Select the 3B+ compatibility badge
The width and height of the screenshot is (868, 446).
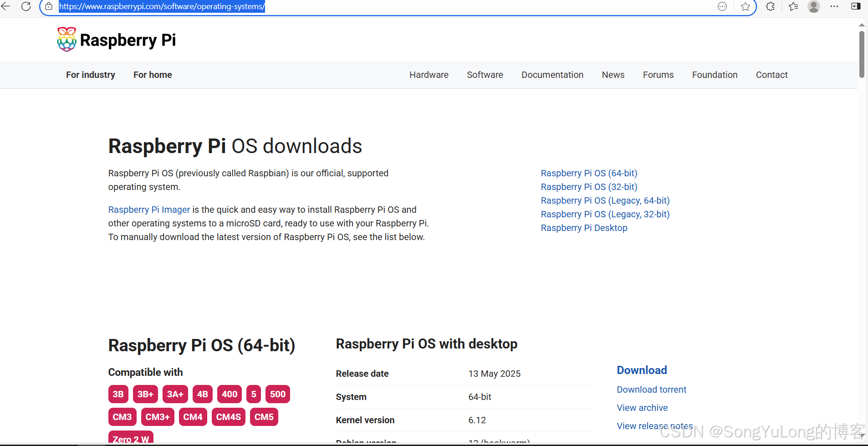tap(145, 394)
